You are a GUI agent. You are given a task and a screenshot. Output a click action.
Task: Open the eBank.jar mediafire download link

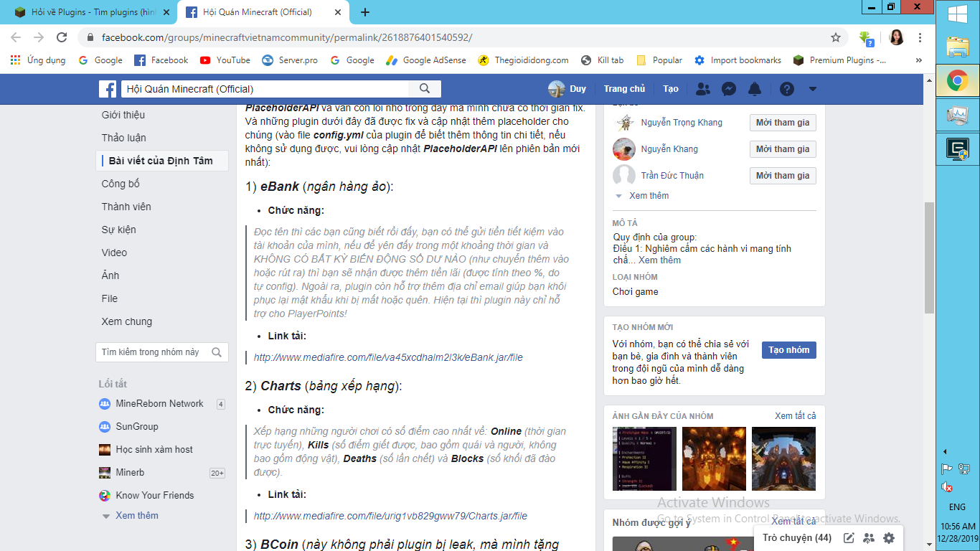click(x=388, y=357)
